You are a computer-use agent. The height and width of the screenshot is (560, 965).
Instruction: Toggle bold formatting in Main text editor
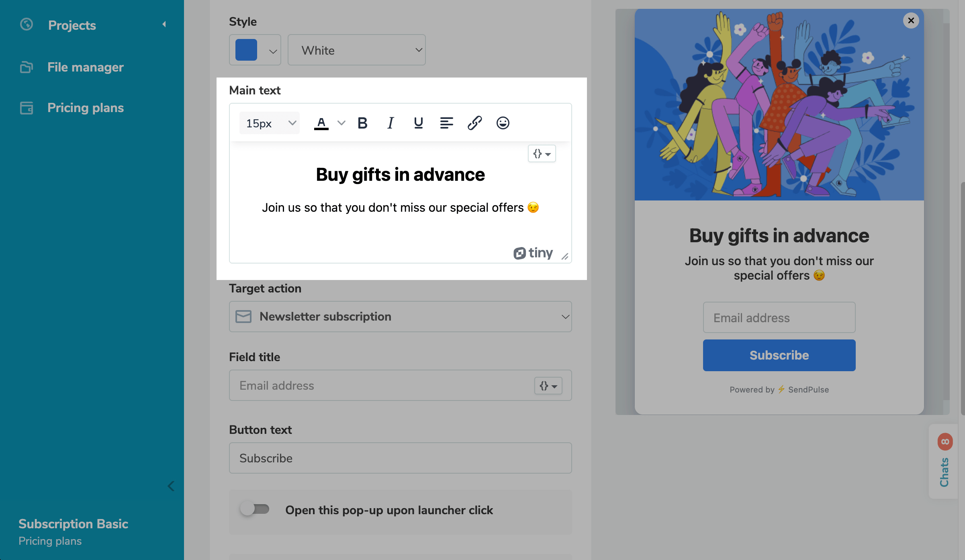pos(362,123)
